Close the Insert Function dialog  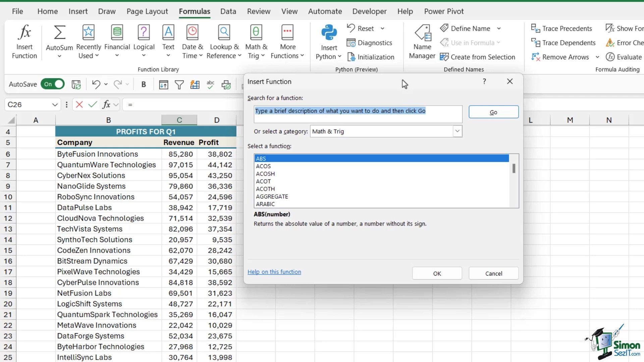[510, 81]
